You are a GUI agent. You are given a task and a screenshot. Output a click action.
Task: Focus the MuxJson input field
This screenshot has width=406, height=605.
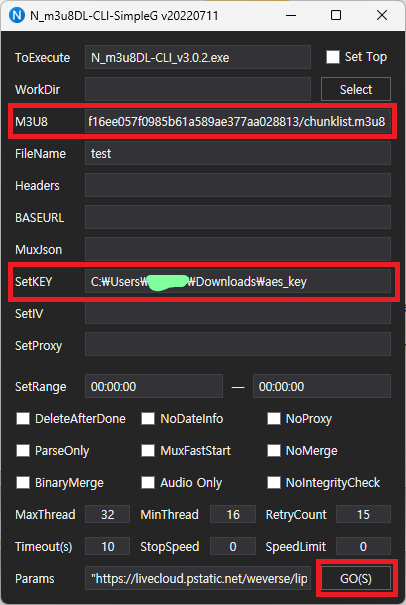238,249
